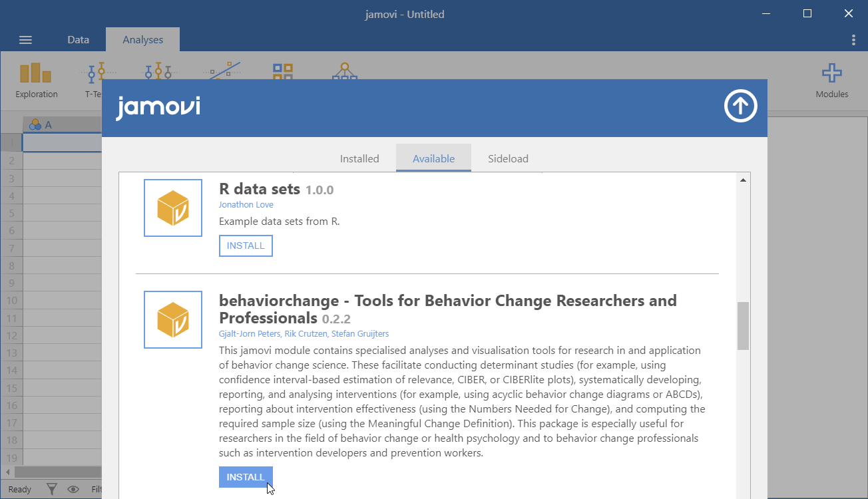Select spreadsheet row header 2
The width and height of the screenshot is (868, 499).
[x=11, y=160]
